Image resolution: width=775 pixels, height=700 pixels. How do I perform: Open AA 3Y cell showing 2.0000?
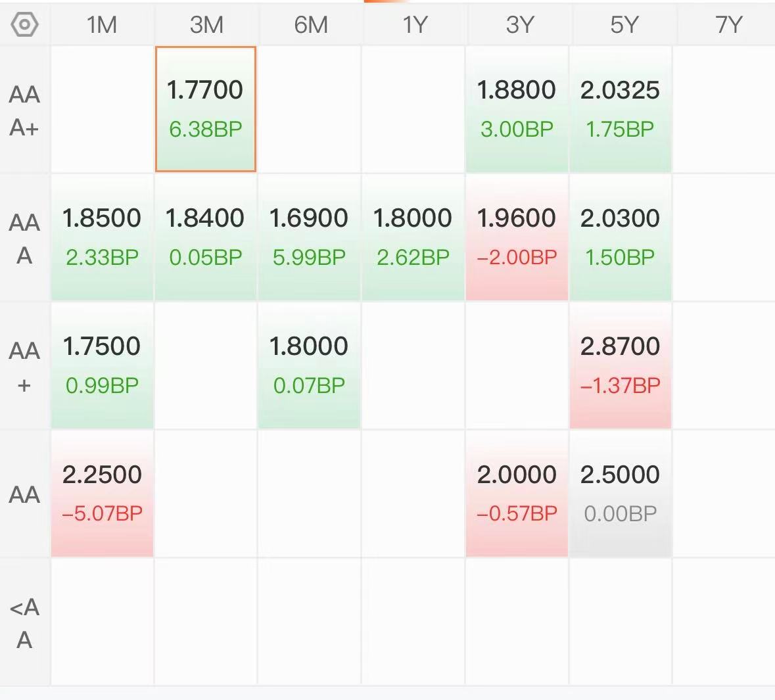tap(517, 494)
